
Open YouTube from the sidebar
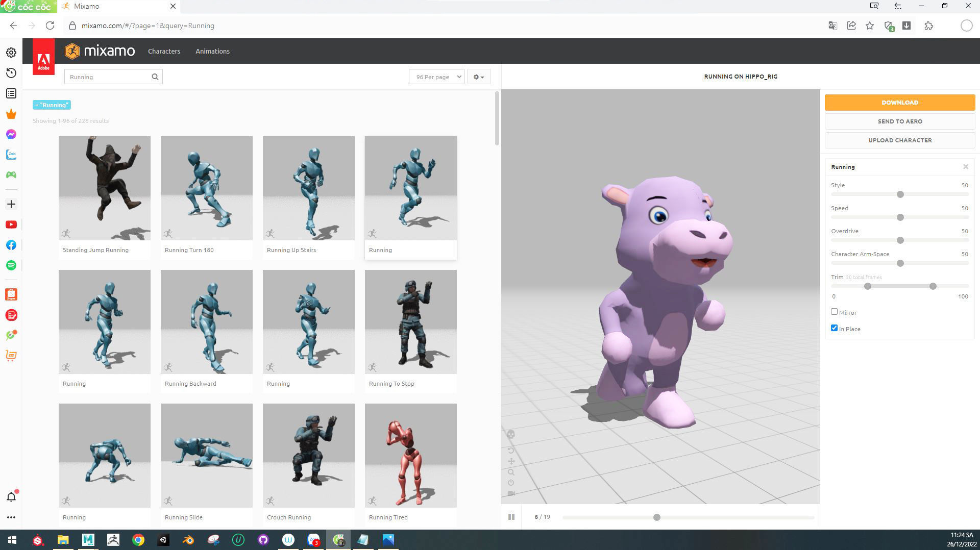[11, 224]
